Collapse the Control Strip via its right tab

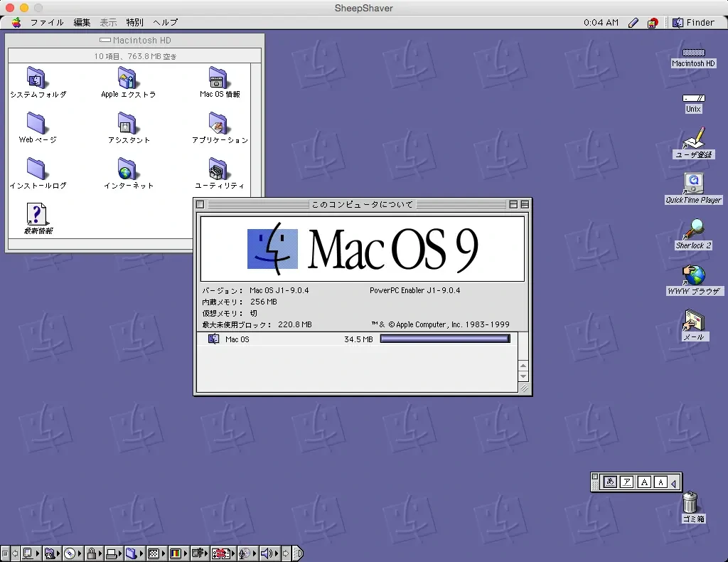[299, 553]
